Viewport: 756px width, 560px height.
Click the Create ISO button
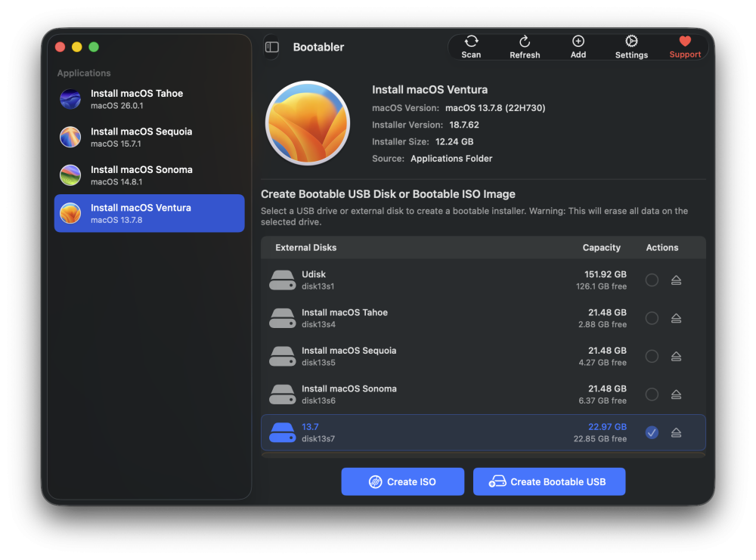coord(403,481)
